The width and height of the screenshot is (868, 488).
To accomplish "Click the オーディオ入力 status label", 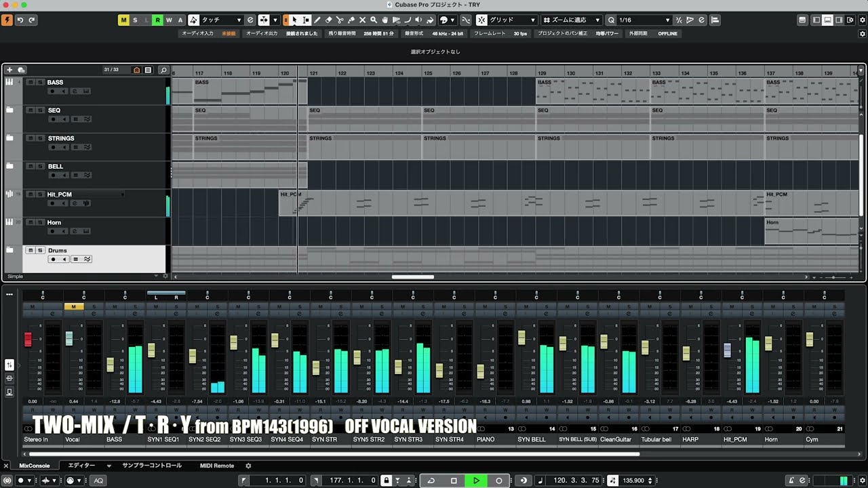I will (x=197, y=33).
